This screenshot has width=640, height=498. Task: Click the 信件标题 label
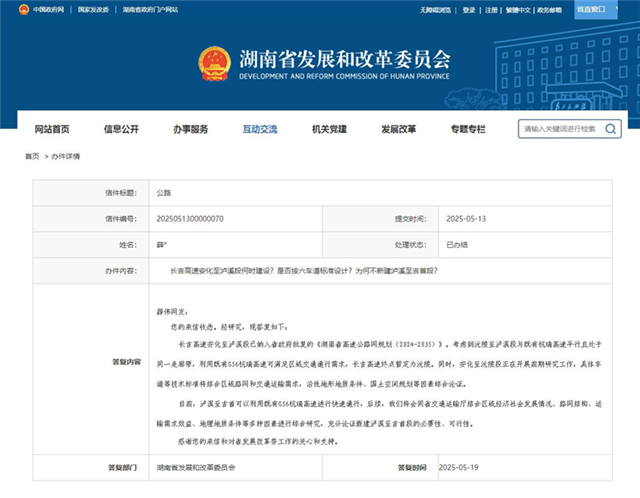pyautogui.click(x=121, y=193)
